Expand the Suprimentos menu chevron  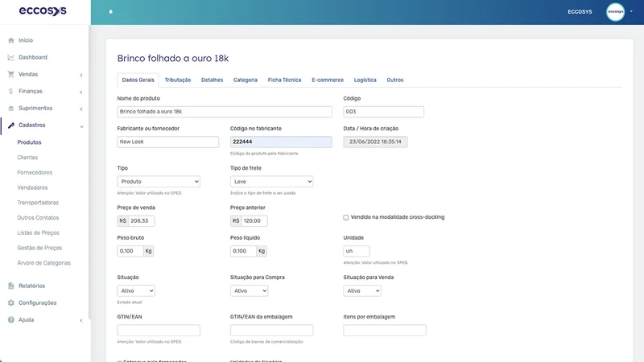(81, 109)
